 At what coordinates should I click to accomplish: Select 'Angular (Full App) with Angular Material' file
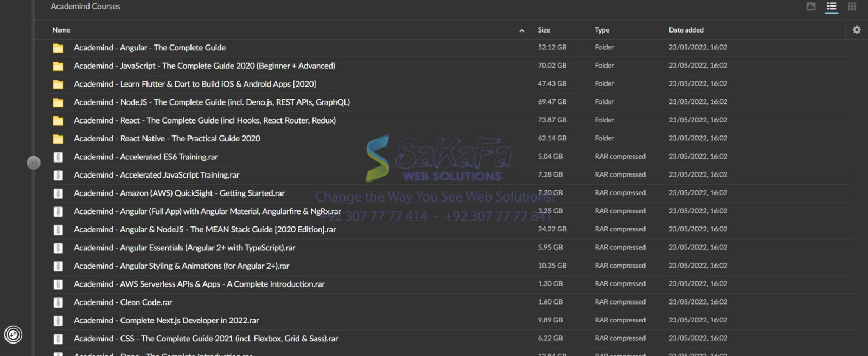tap(207, 211)
